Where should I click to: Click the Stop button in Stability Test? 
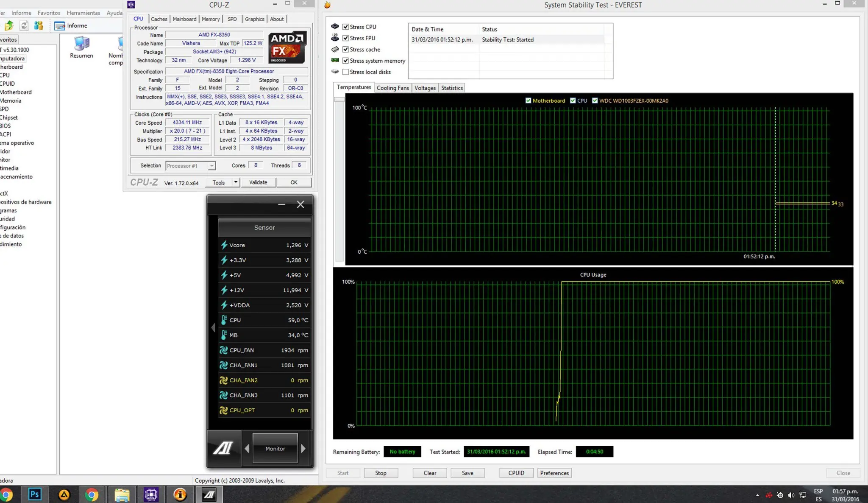[381, 473]
